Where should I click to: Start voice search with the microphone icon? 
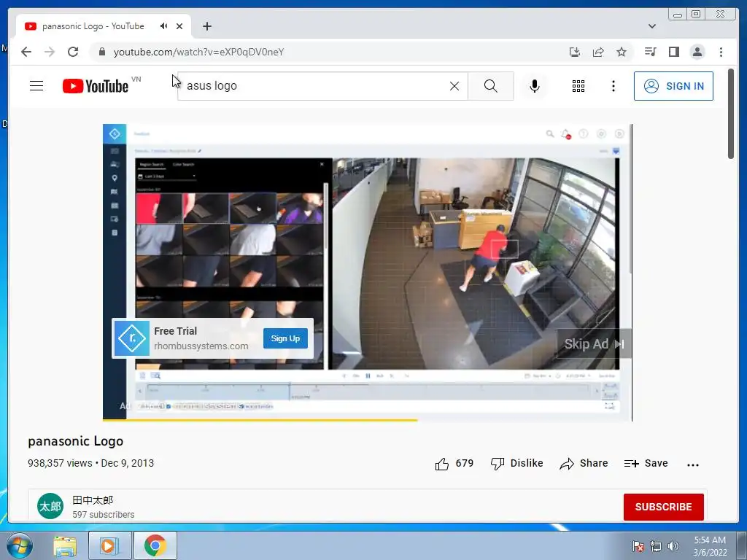click(x=535, y=86)
